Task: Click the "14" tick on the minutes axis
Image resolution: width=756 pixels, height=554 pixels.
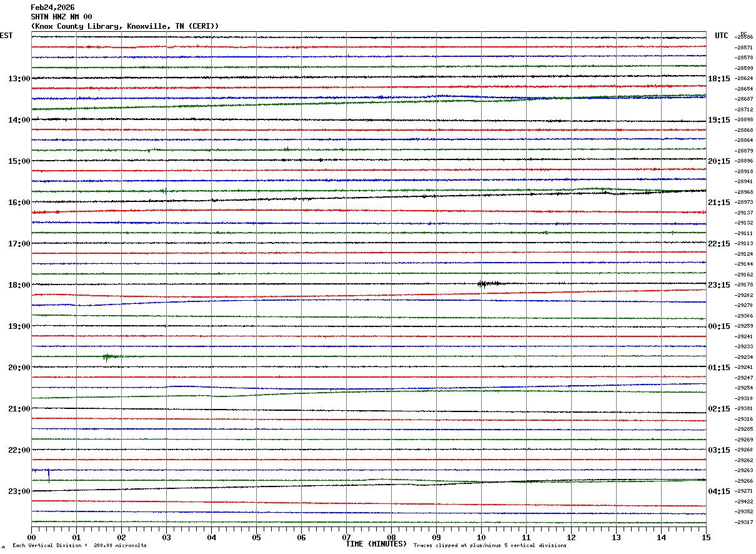Action: tap(661, 537)
